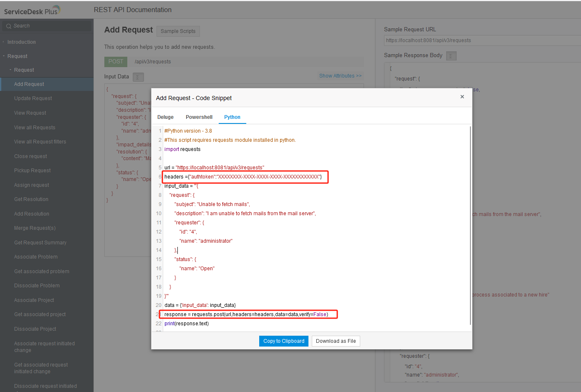
Task: Switch to the Powershell tab
Action: click(199, 117)
